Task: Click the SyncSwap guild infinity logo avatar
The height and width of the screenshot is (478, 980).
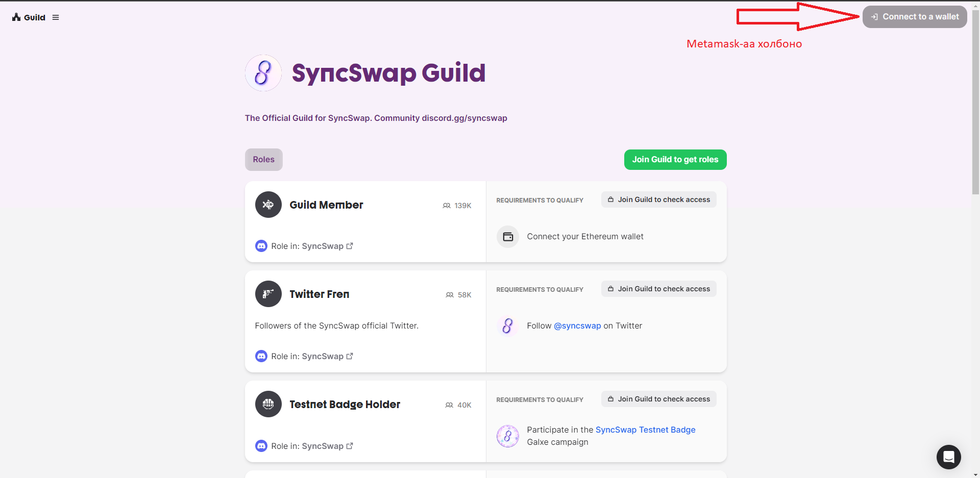Action: tap(263, 73)
